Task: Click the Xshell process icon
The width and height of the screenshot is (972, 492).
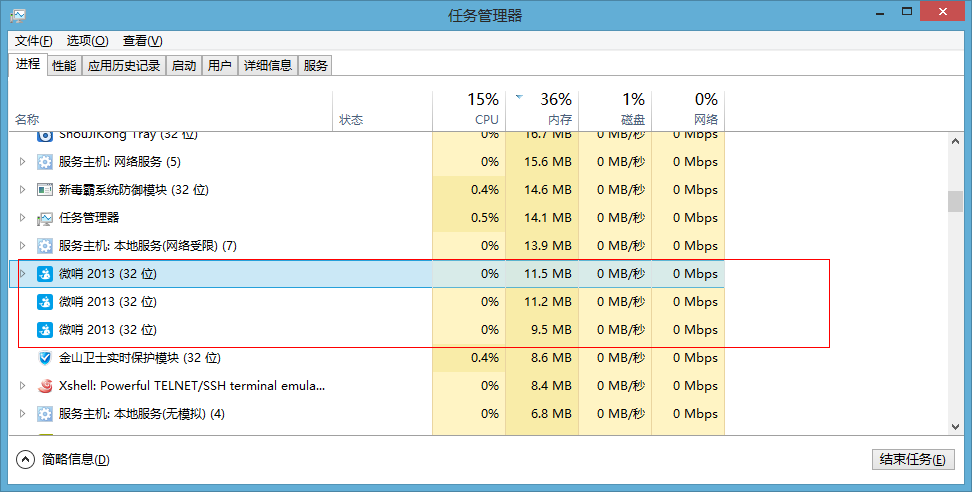Action: pos(45,386)
